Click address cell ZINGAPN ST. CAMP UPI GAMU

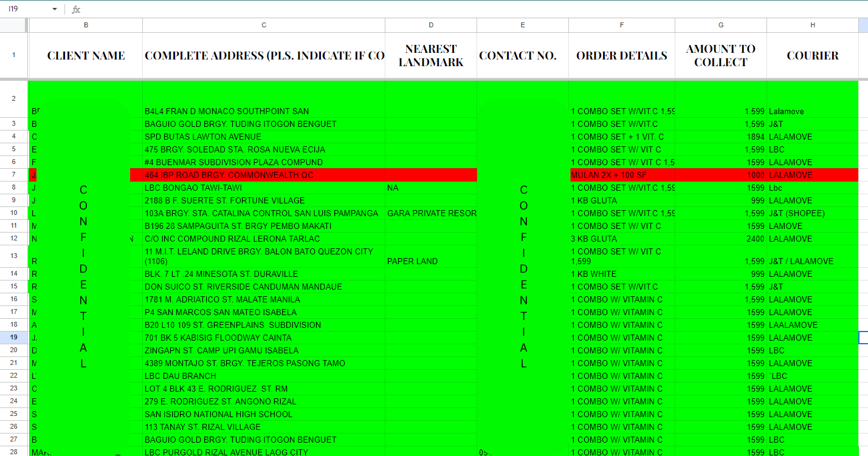264,350
